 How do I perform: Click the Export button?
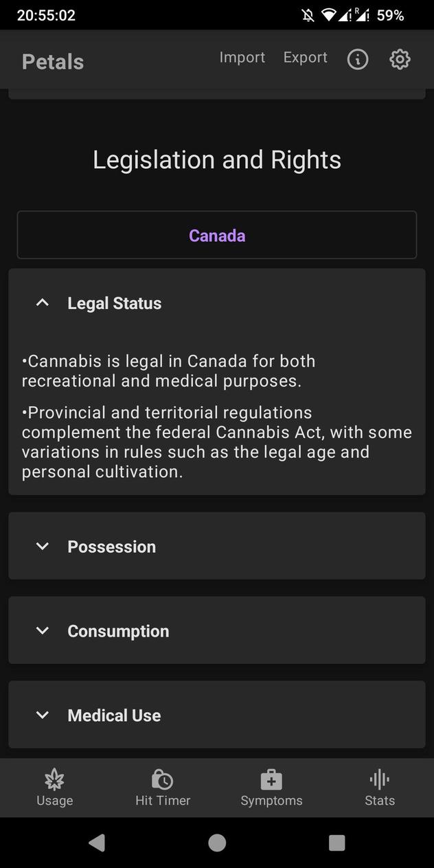tap(305, 58)
